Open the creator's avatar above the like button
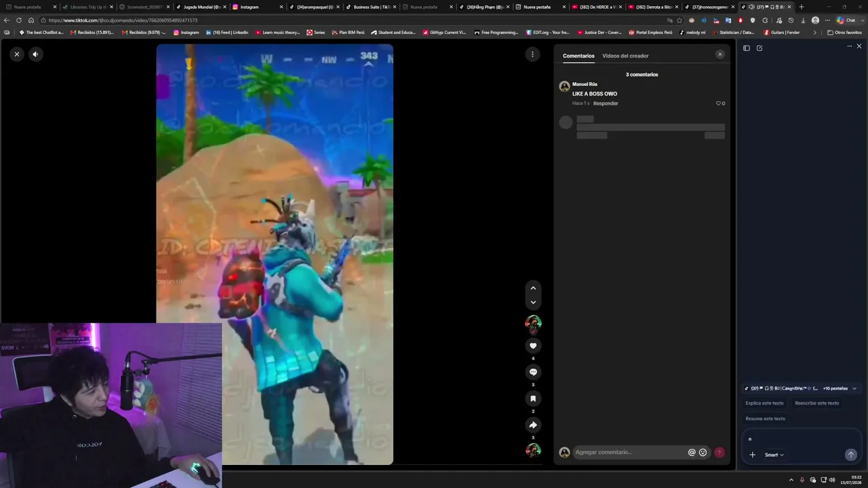The image size is (868, 488). [x=533, y=323]
